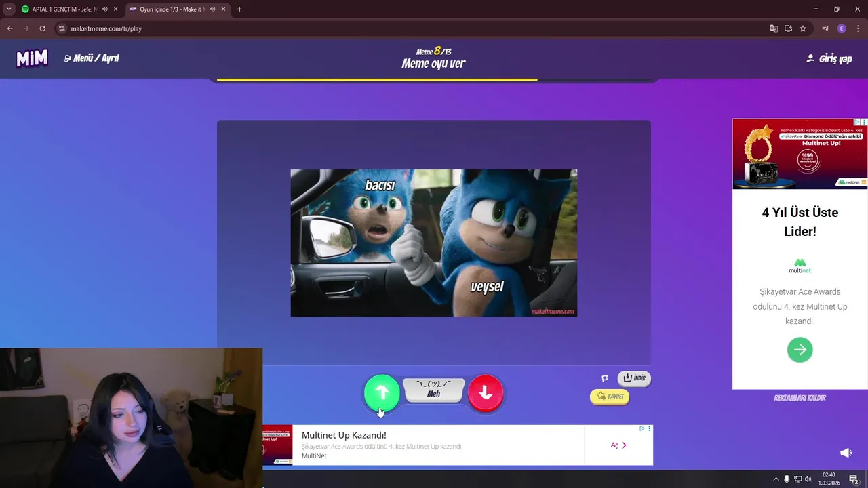Open Chrome three-dot menu
868x488 pixels.
tap(858, 28)
